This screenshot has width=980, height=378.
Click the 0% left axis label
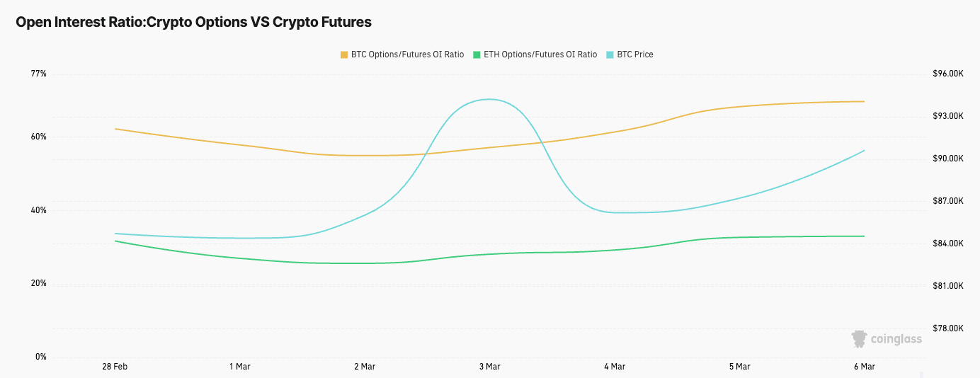[x=40, y=357]
